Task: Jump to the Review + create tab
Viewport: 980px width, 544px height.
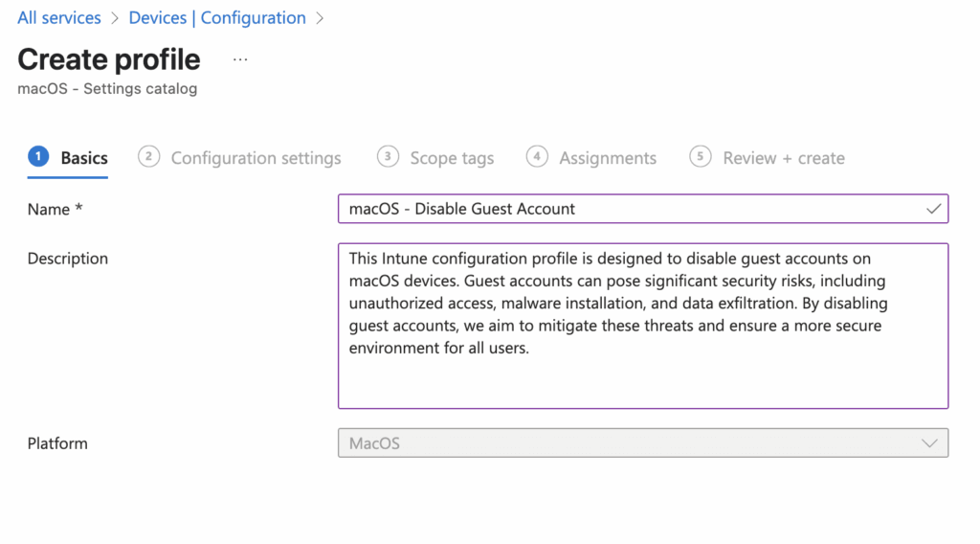Action: 784,158
